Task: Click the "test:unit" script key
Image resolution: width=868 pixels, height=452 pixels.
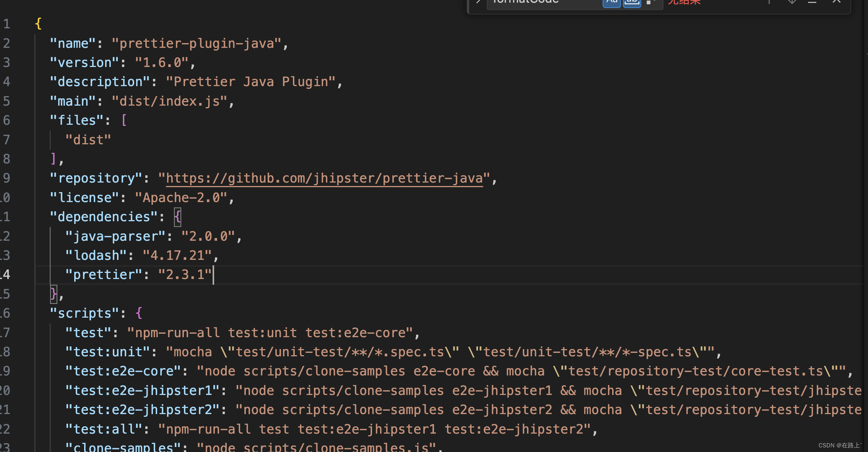Action: click(107, 352)
